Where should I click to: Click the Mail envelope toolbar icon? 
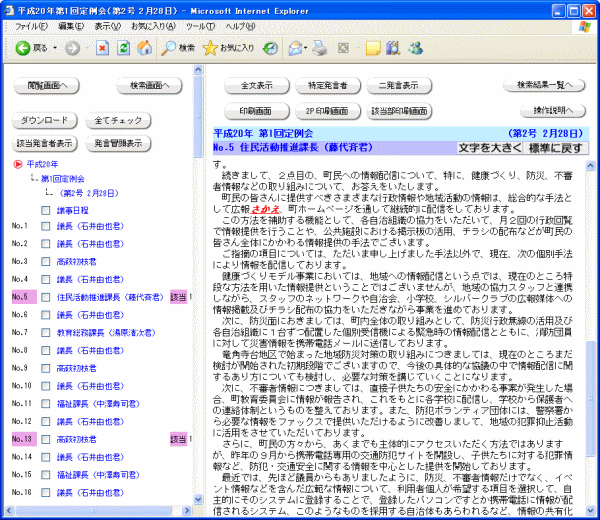295,48
